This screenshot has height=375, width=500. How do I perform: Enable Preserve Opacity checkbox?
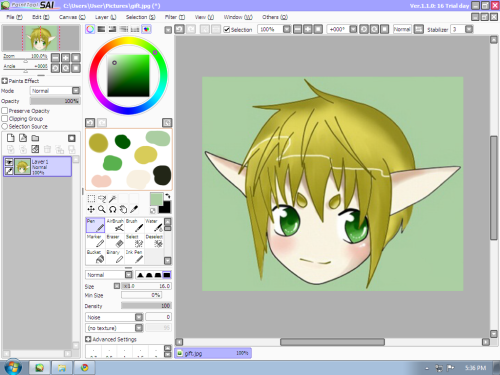(5, 110)
